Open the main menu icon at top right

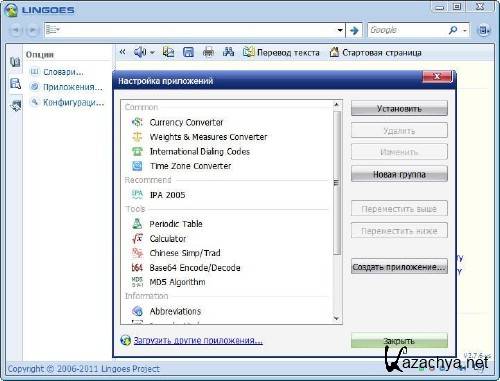[x=484, y=31]
